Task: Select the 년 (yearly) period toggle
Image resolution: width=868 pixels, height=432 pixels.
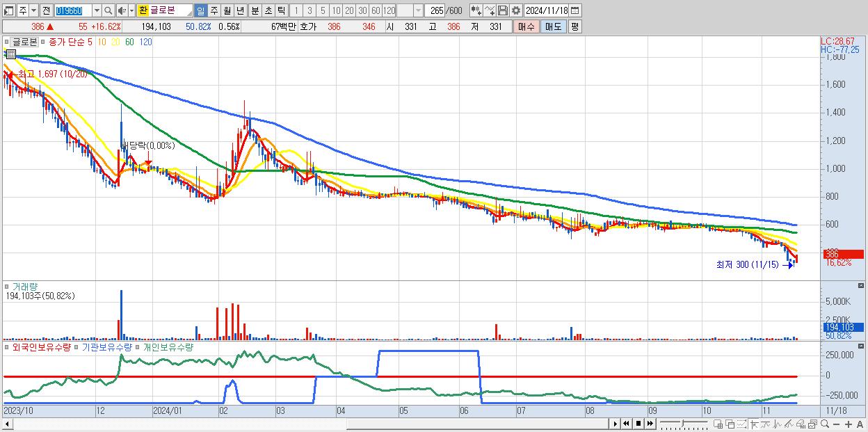Action: [240, 10]
